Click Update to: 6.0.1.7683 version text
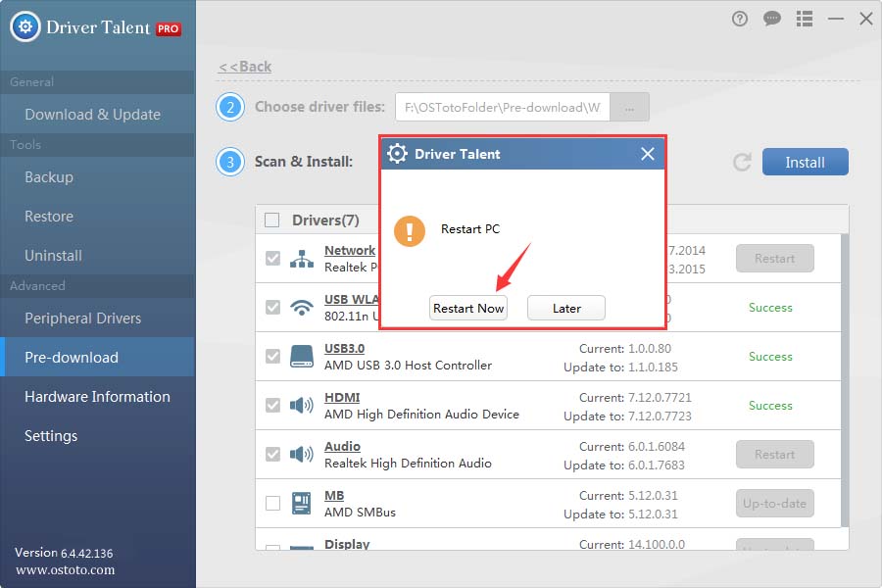 (x=624, y=465)
